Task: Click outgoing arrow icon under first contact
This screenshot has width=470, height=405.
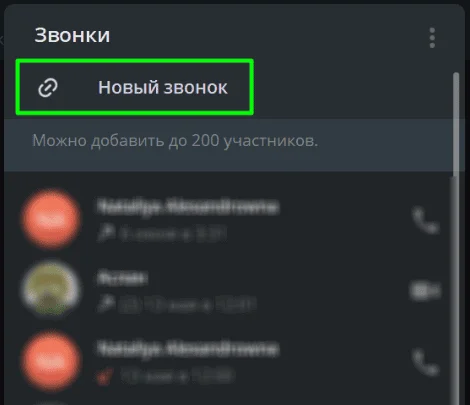Action: tap(105, 234)
